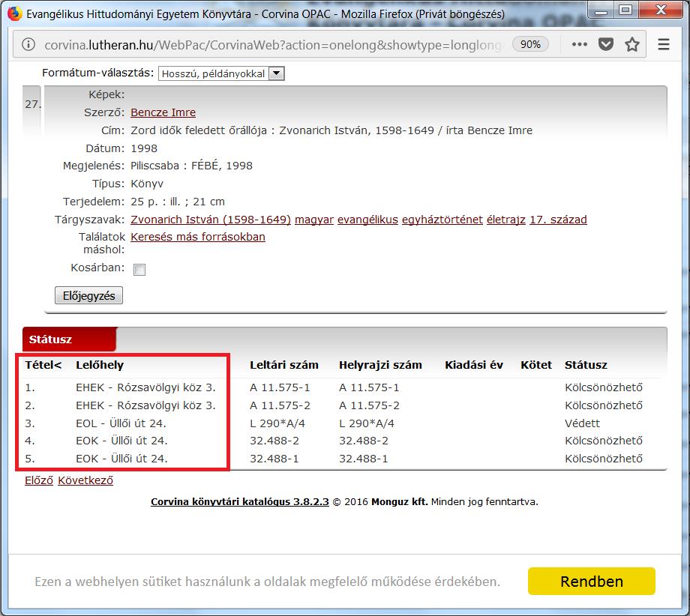Select the Státusz tab
This screenshot has width=690, height=616.
[x=69, y=339]
